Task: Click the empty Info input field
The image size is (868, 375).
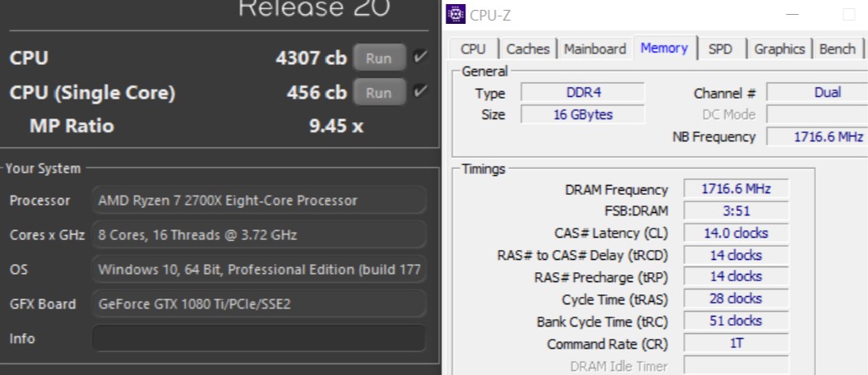Action: pos(259,339)
